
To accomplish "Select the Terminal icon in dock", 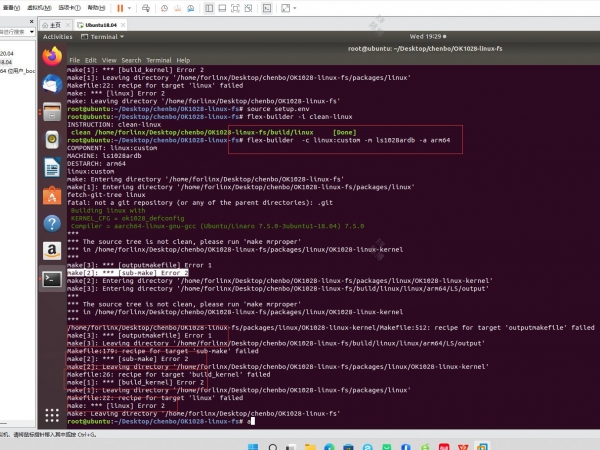I will 52,280.
